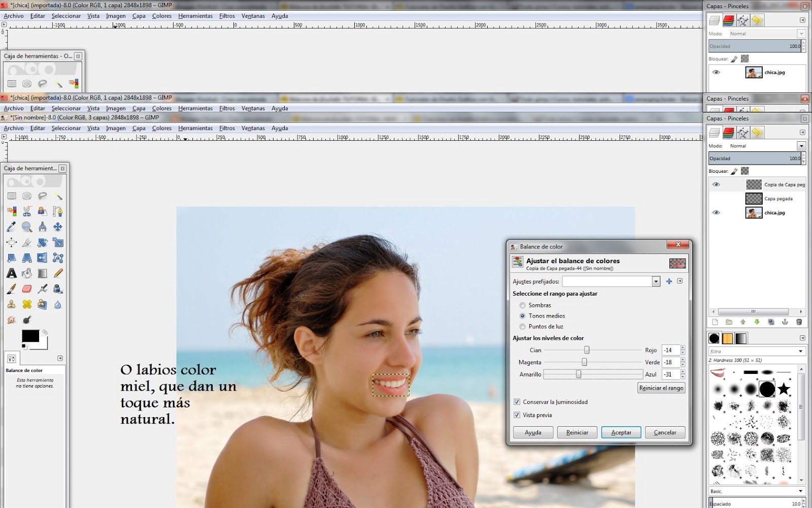This screenshot has width=812, height=508.
Task: Pick the Scissors Select tool
Action: (27, 211)
